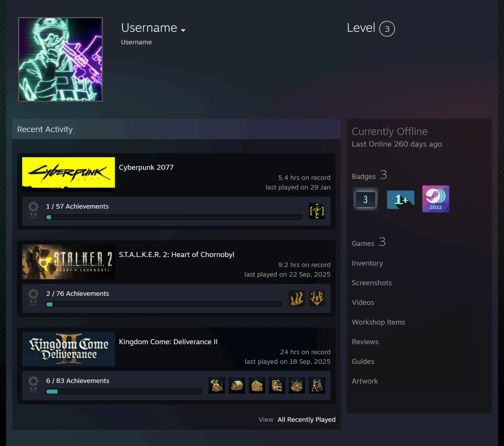Open fifth Kingdom Come achievement, the sunburst icon
Screen dimensions: 504x446
pyautogui.click(x=297, y=385)
